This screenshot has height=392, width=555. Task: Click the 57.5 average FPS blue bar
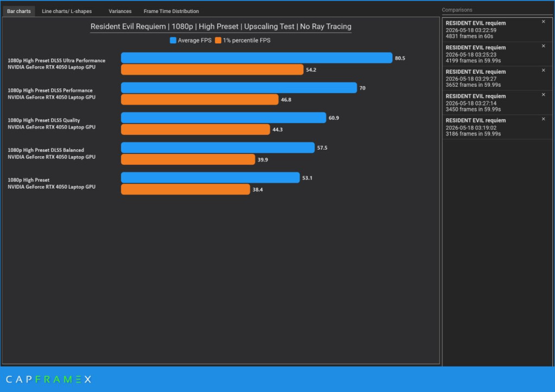(218, 147)
